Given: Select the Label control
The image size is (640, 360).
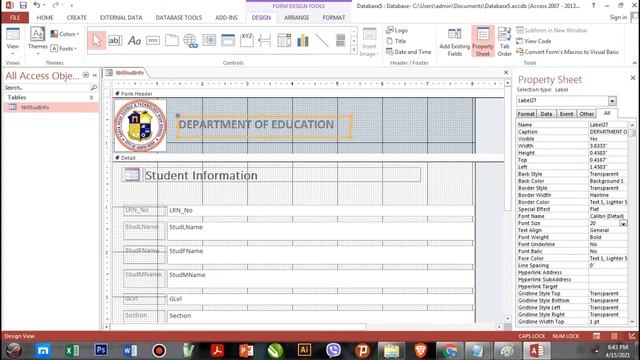Looking at the screenshot, I should (x=134, y=40).
